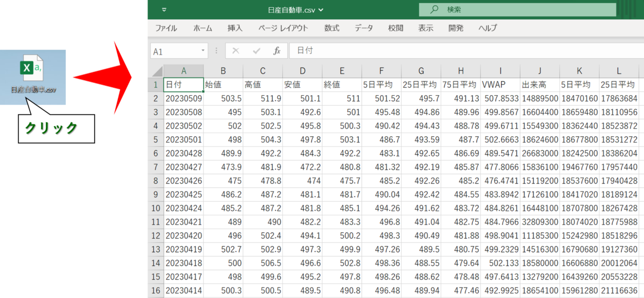Click cell with value 473.9

pos(223,167)
